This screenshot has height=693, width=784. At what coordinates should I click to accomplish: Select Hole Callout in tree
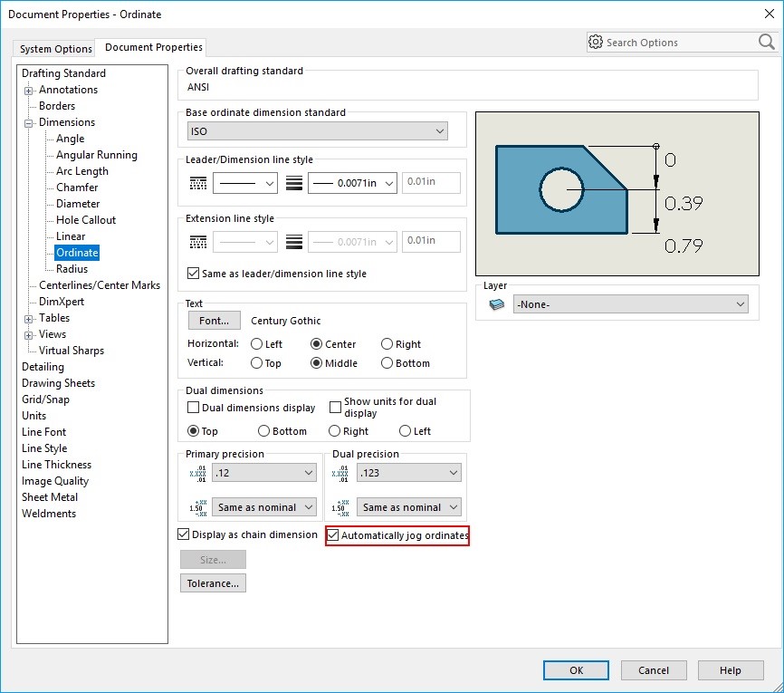85,219
